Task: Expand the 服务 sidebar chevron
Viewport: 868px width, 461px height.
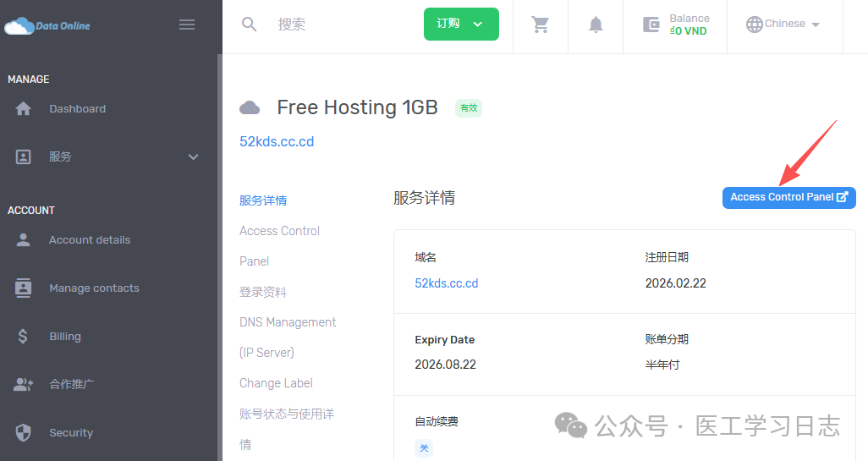Action: pyautogui.click(x=193, y=156)
